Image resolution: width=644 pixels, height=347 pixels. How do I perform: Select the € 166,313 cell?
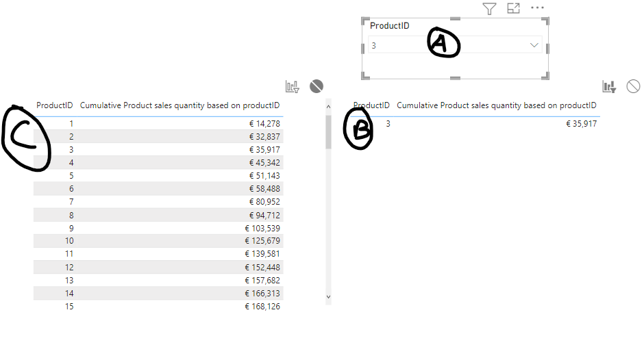tap(262, 293)
